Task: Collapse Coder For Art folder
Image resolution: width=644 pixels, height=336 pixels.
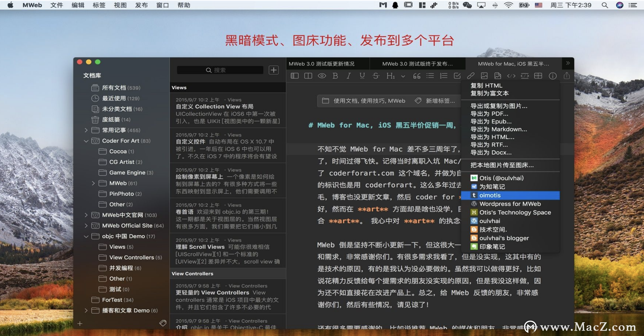Action: click(x=86, y=141)
